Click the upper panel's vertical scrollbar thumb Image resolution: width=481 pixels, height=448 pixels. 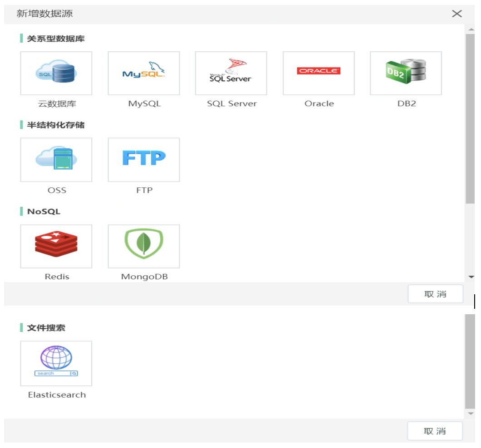(x=470, y=119)
